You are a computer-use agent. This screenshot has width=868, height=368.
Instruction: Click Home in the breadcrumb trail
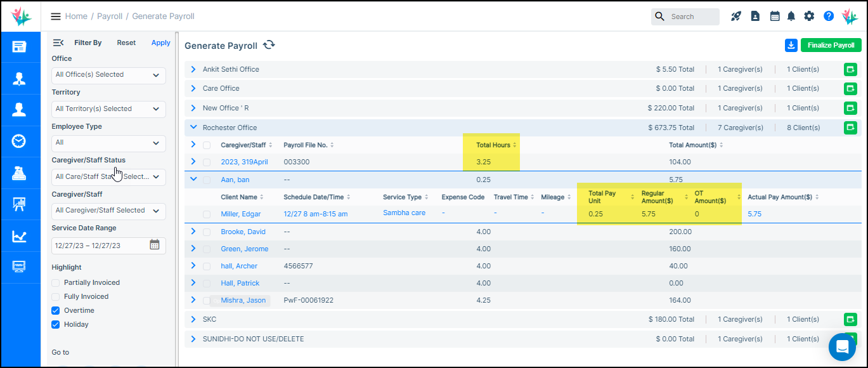pos(76,16)
